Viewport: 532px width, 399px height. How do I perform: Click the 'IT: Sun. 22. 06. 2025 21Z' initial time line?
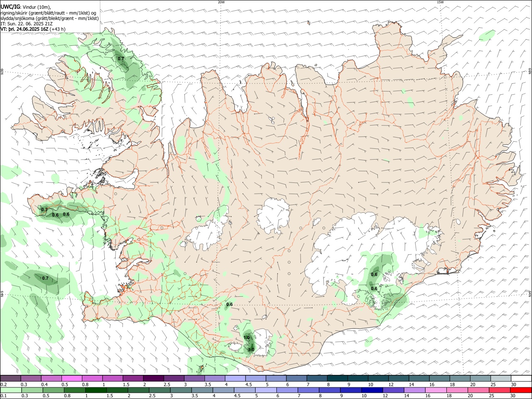tap(26, 24)
